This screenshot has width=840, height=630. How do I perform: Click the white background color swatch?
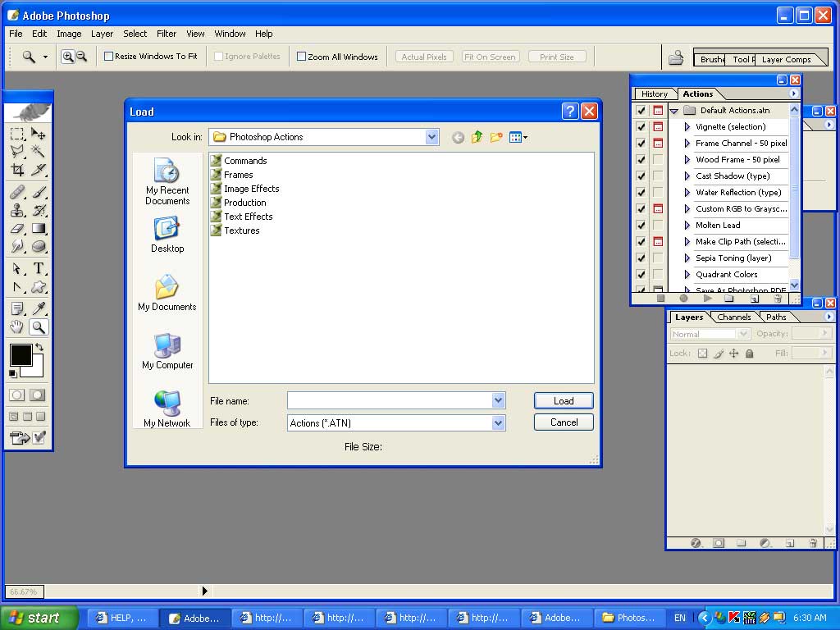pyautogui.click(x=36, y=369)
